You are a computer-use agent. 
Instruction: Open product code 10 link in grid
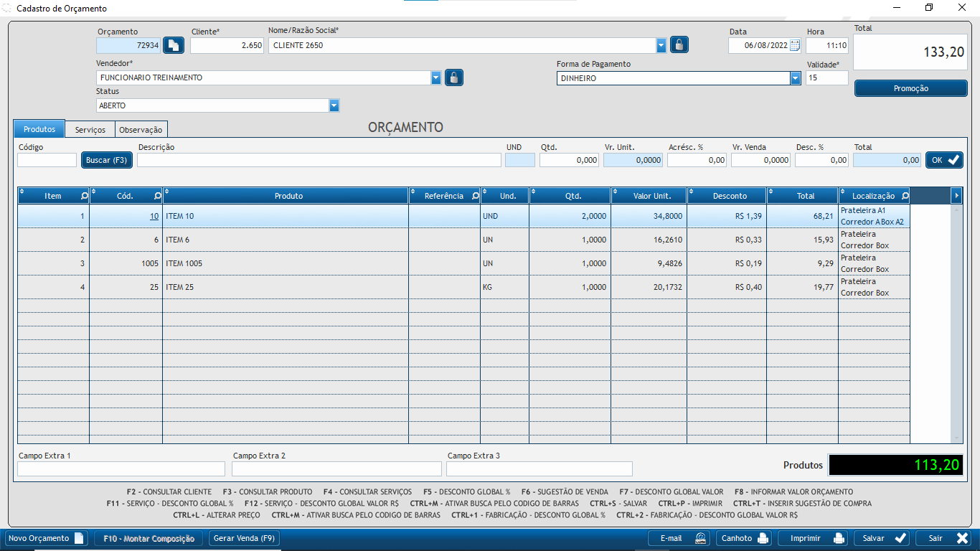[x=154, y=216]
